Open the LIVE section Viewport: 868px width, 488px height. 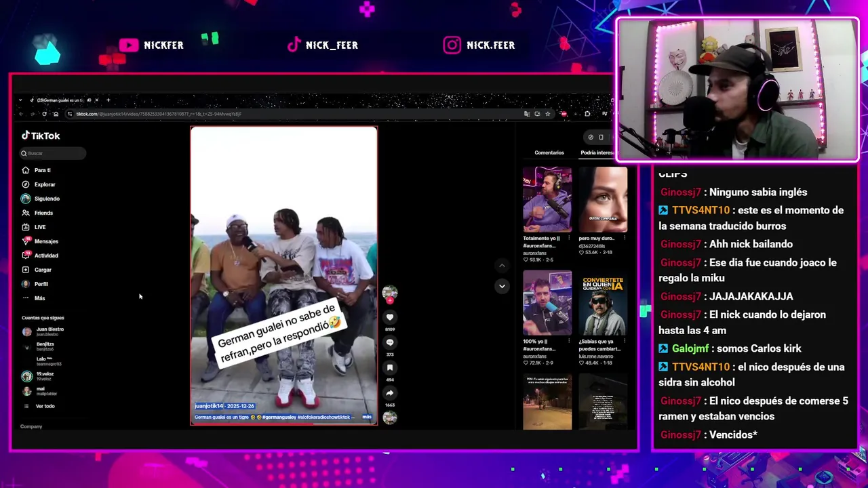pyautogui.click(x=34, y=227)
